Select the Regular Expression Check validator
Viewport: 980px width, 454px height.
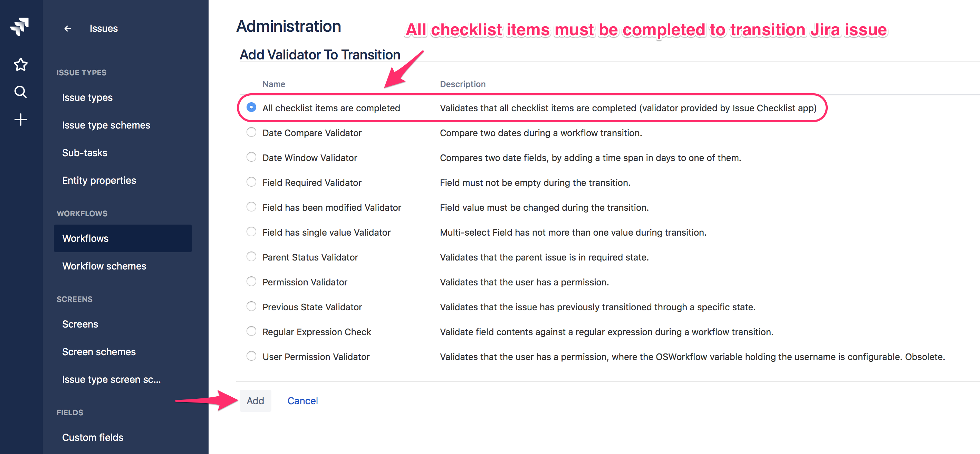[x=251, y=331]
